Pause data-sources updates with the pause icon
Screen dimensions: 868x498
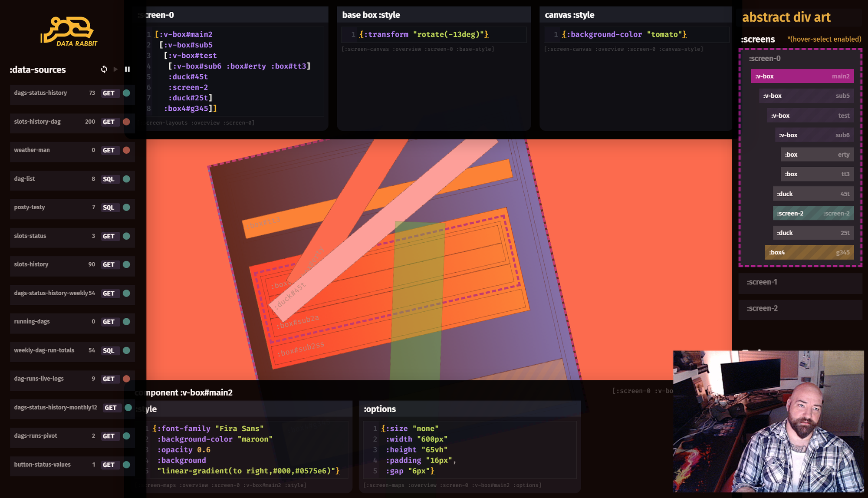[127, 69]
